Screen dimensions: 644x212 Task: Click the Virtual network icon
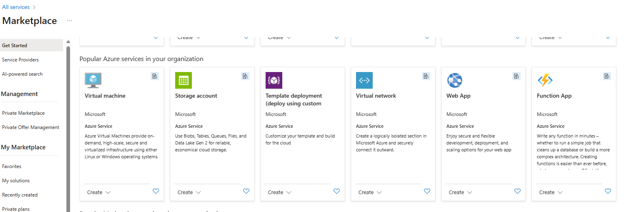pyautogui.click(x=364, y=80)
